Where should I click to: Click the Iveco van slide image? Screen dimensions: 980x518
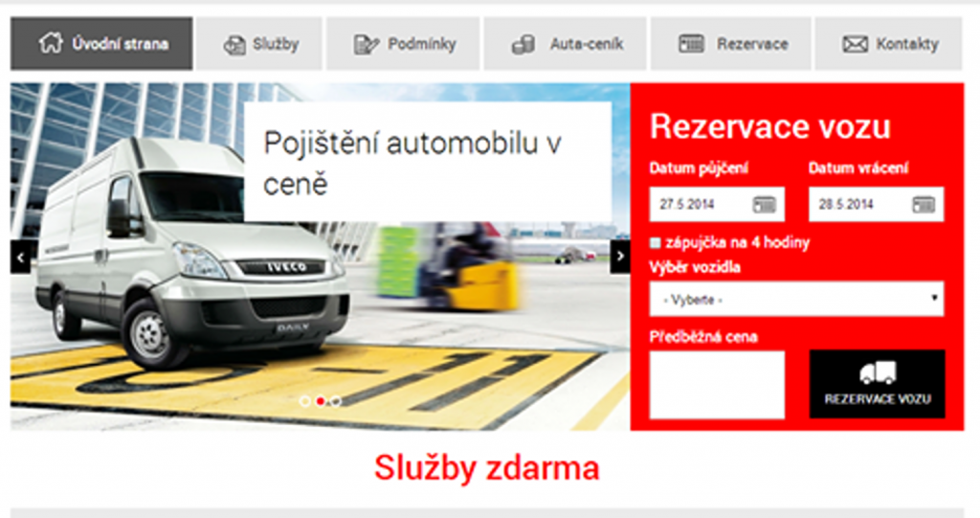point(320,257)
